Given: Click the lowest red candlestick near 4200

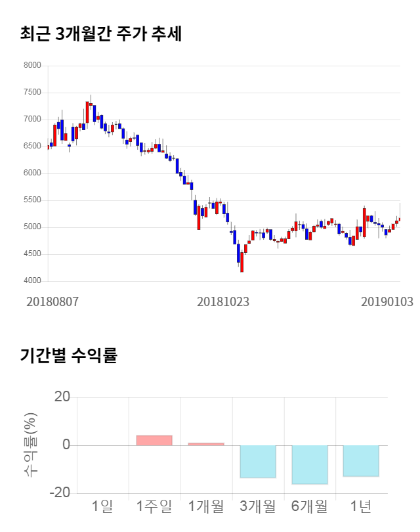Looking at the screenshot, I should click(242, 261).
